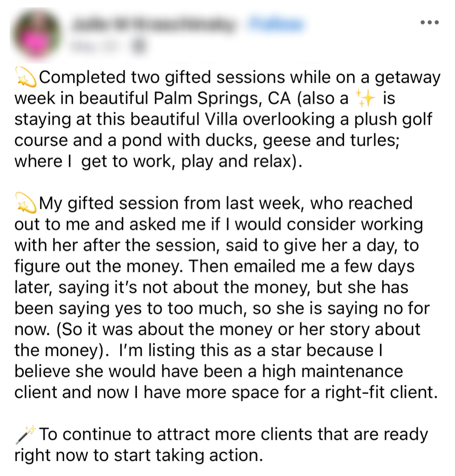The width and height of the screenshot is (455, 476).
Task: Open the blurred author name in header
Action: coord(154,24)
